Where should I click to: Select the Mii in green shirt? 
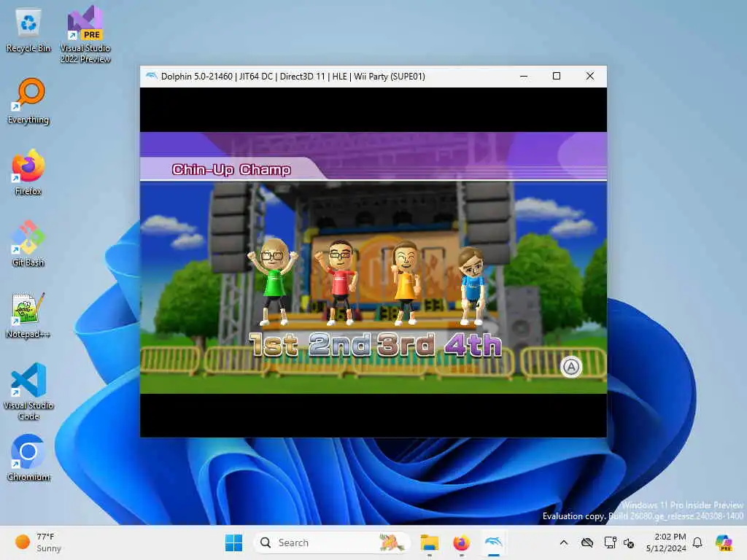273,281
